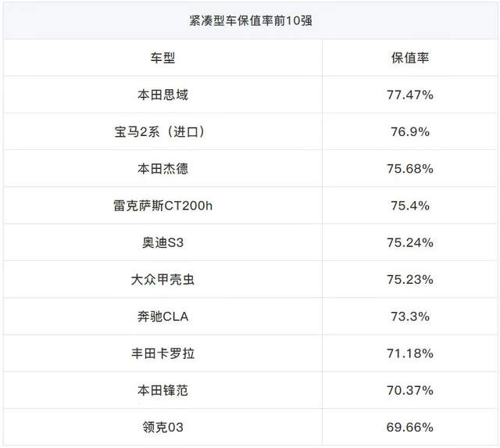
Task: Select the 车型 column header
Action: click(162, 58)
